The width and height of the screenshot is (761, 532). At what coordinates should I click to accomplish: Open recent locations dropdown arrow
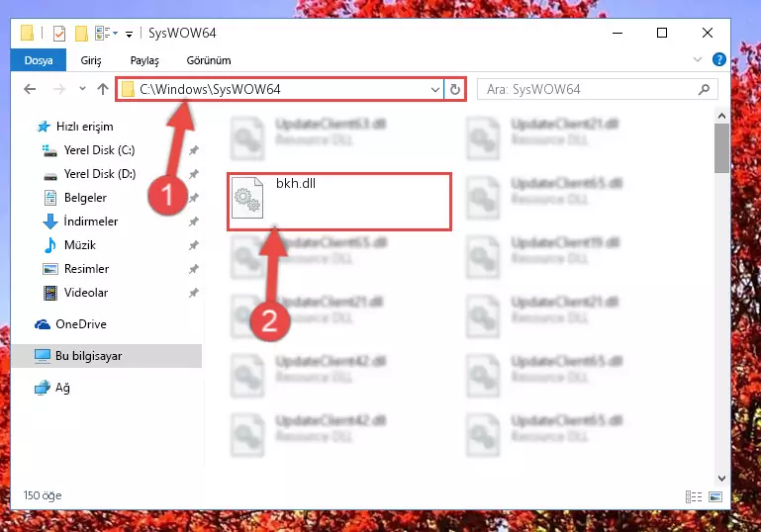click(82, 89)
